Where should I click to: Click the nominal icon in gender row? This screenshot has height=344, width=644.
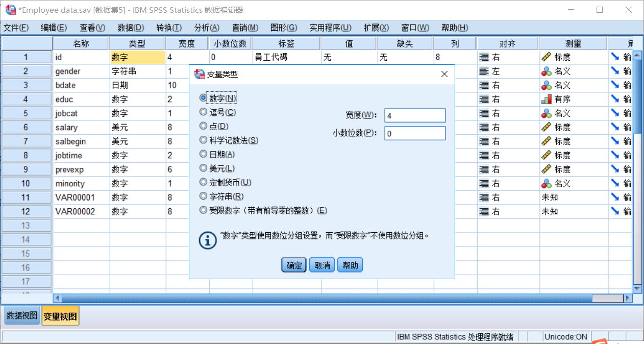click(x=547, y=71)
